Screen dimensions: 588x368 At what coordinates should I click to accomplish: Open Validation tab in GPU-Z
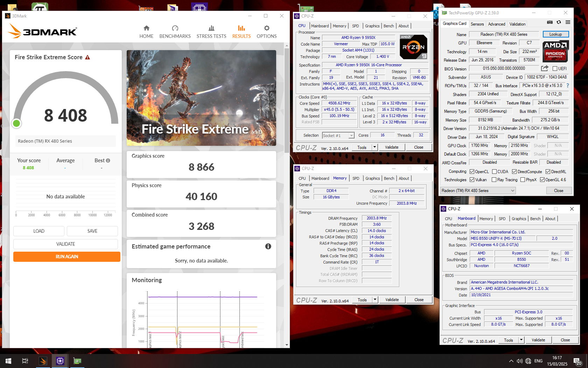tap(517, 24)
